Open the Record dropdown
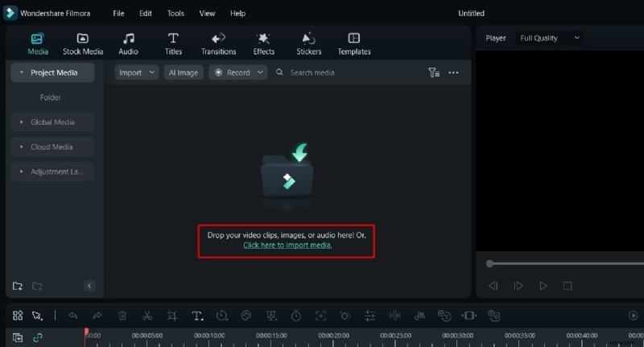 238,72
